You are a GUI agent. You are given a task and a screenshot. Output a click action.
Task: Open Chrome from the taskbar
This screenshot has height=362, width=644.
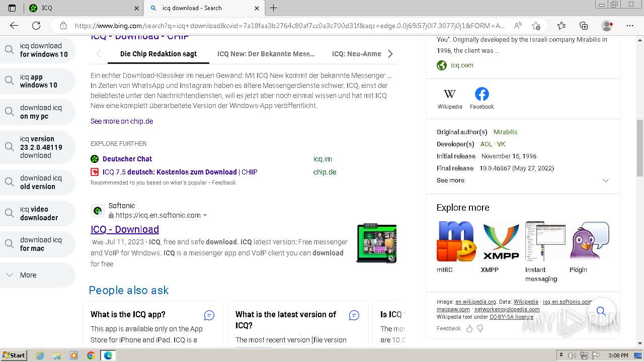click(x=91, y=355)
